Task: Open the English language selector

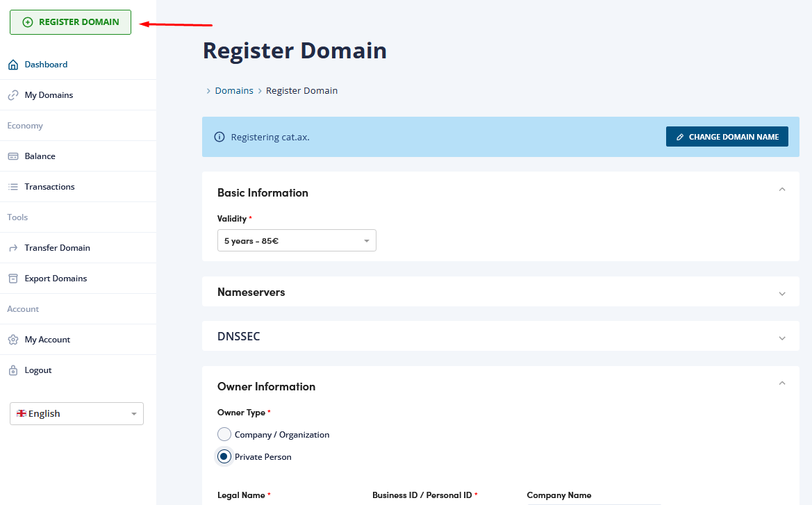Action: tap(76, 413)
